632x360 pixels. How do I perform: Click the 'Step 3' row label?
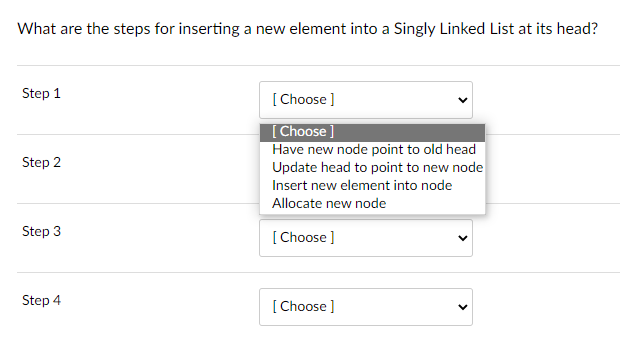pyautogui.click(x=41, y=231)
